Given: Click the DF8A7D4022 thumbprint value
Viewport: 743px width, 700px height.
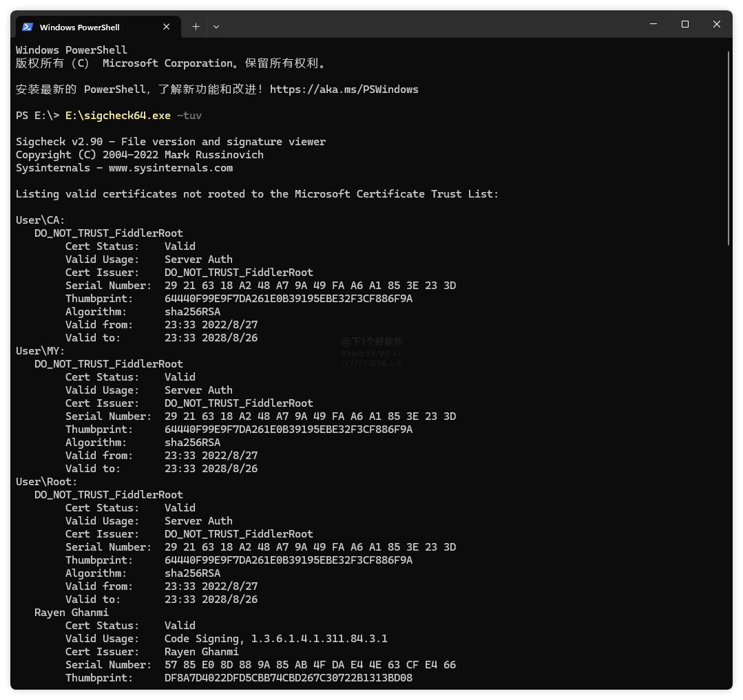Looking at the screenshot, I should tap(288, 678).
